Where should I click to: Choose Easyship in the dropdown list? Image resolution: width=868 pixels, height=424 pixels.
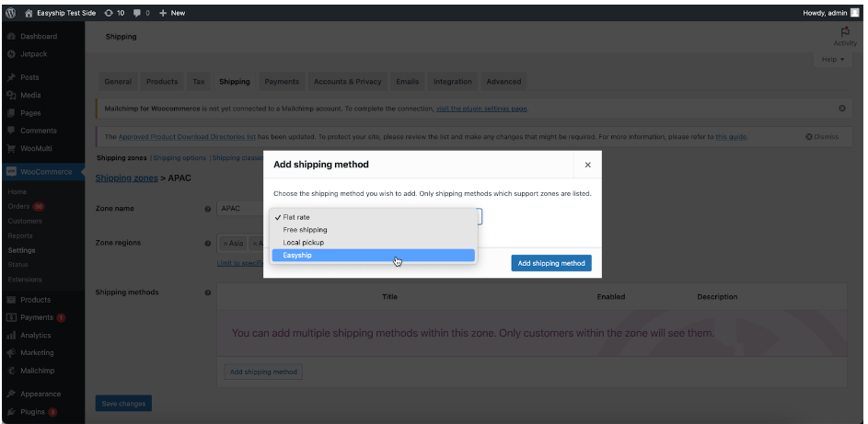click(x=374, y=256)
